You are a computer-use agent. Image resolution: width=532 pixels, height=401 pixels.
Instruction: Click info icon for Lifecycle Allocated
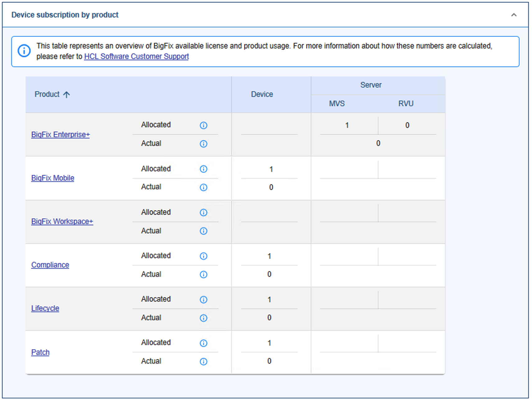point(204,300)
